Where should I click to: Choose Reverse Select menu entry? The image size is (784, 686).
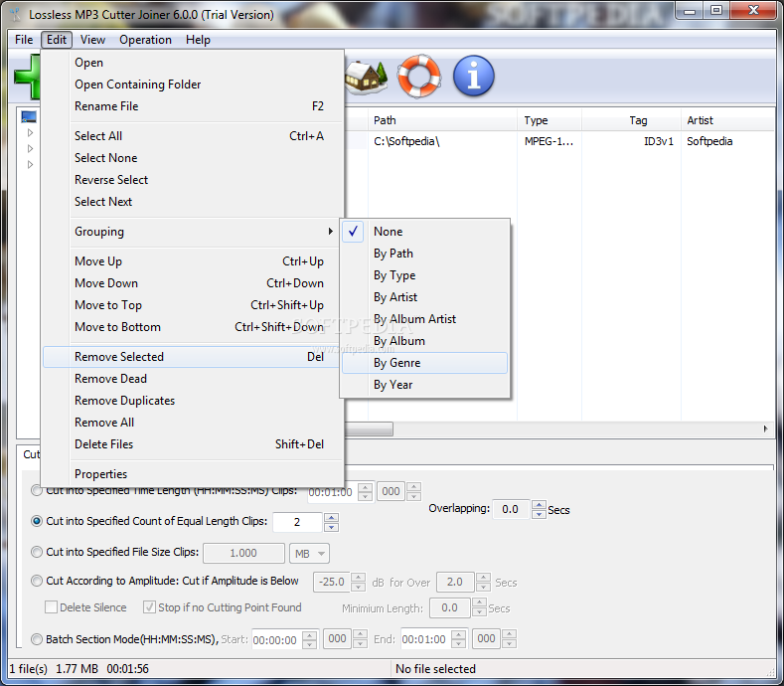point(193,180)
